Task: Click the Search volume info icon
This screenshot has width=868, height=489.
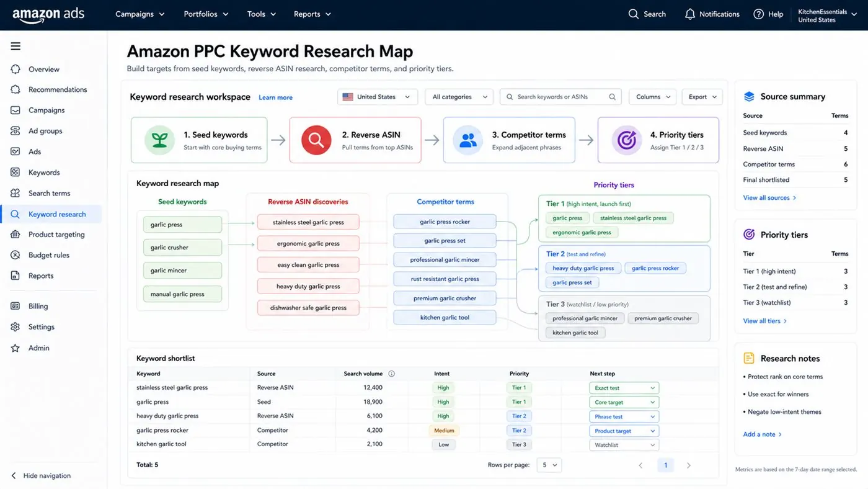Action: (391, 374)
